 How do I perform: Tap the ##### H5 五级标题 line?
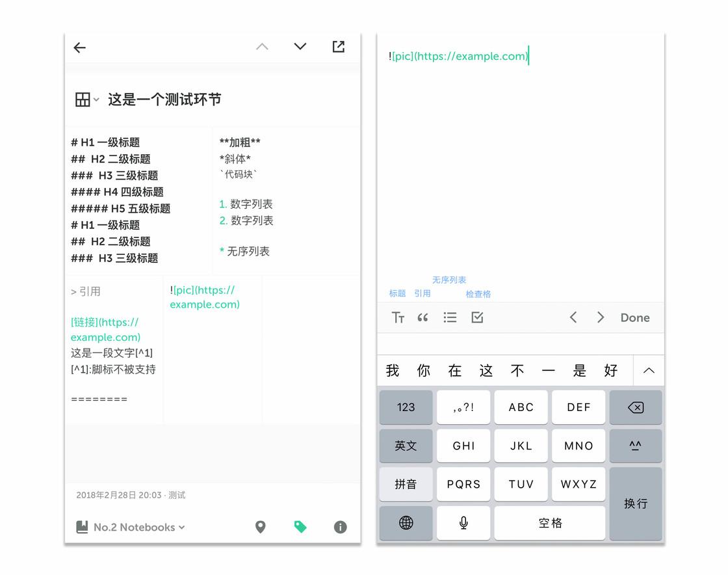[x=121, y=209]
